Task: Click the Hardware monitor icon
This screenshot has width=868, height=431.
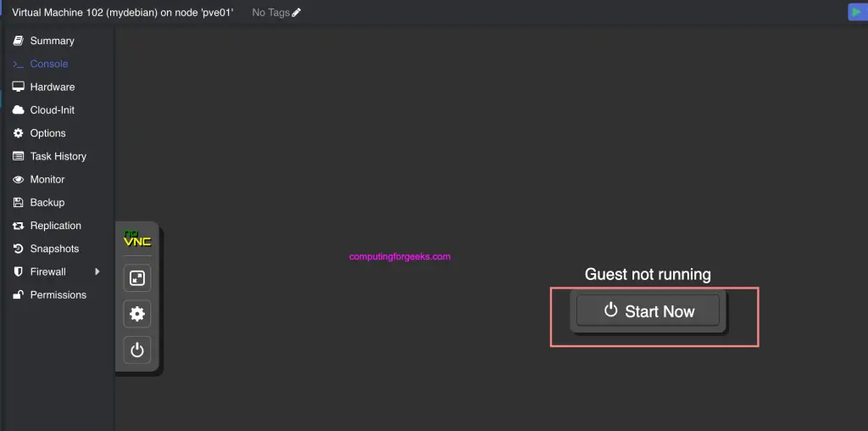Action: pyautogui.click(x=19, y=87)
